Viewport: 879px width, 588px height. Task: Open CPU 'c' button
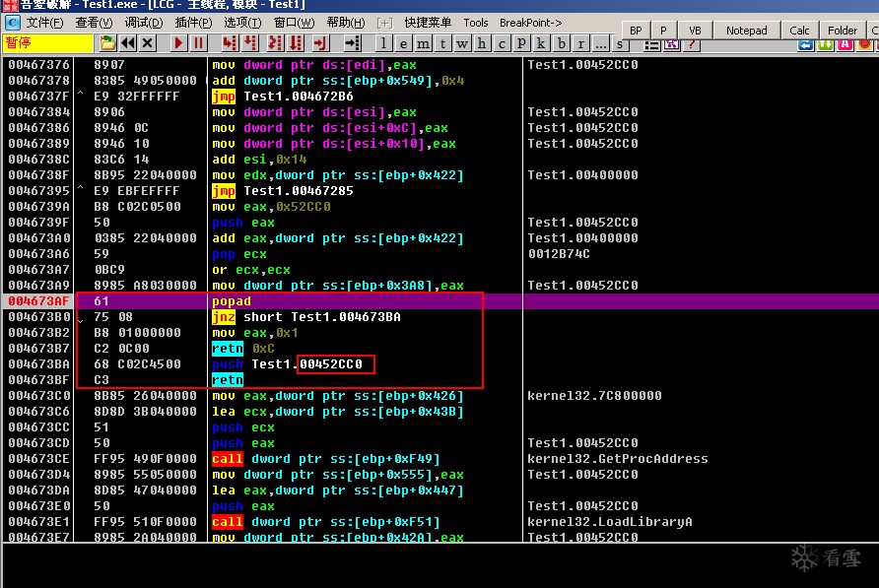(x=502, y=43)
